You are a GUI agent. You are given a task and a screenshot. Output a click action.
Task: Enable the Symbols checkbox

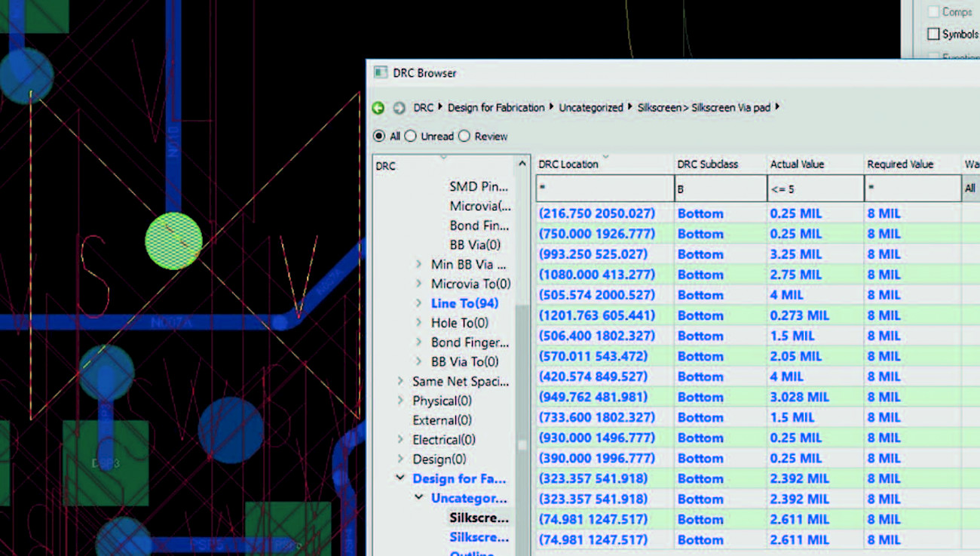coord(933,34)
